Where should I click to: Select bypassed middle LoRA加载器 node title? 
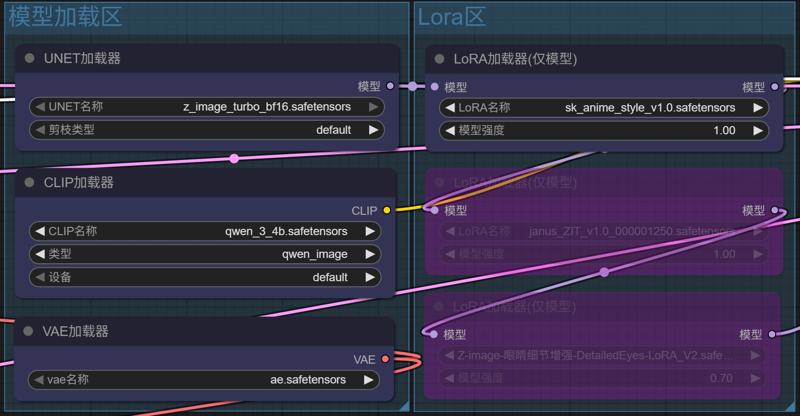pyautogui.click(x=515, y=182)
